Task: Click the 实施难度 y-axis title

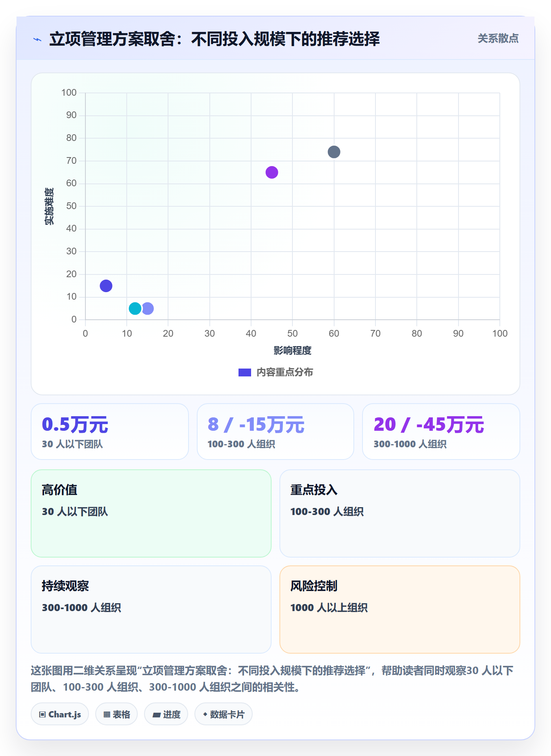Action: point(49,206)
